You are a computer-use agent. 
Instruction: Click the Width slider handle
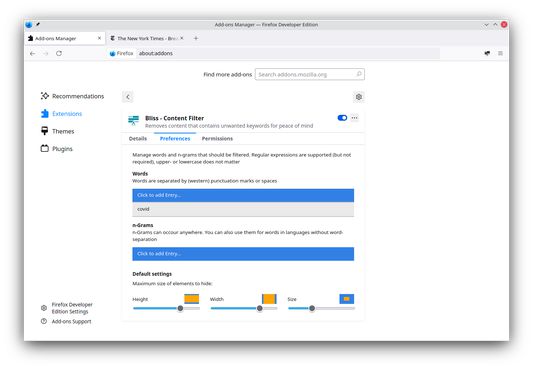click(260, 308)
